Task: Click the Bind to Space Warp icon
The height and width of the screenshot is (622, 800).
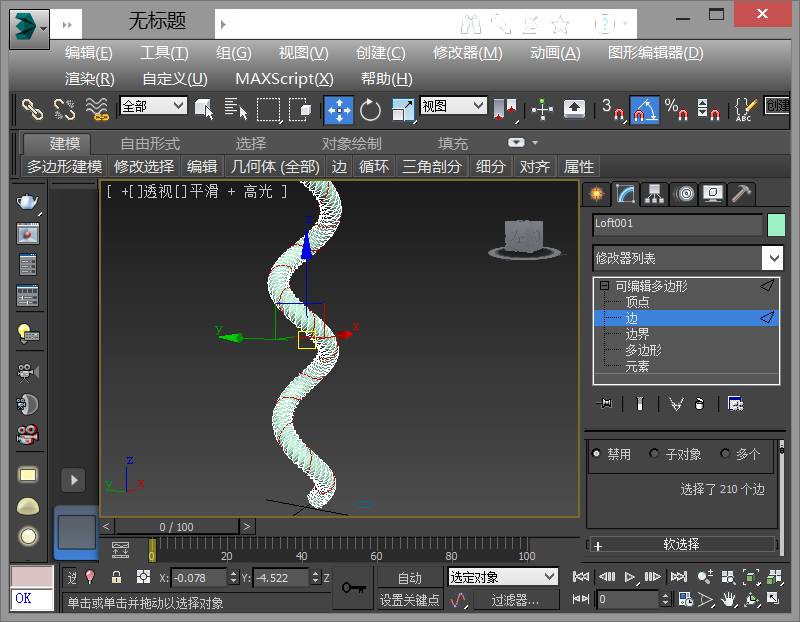Action: (97, 109)
